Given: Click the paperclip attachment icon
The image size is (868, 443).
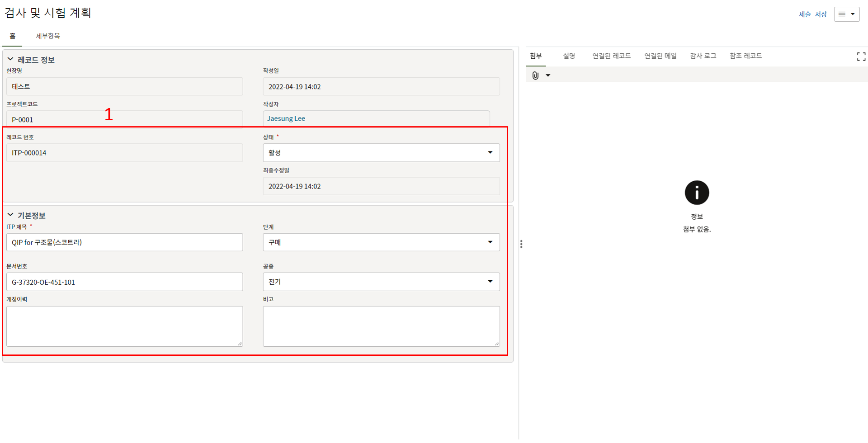Looking at the screenshot, I should tap(535, 75).
